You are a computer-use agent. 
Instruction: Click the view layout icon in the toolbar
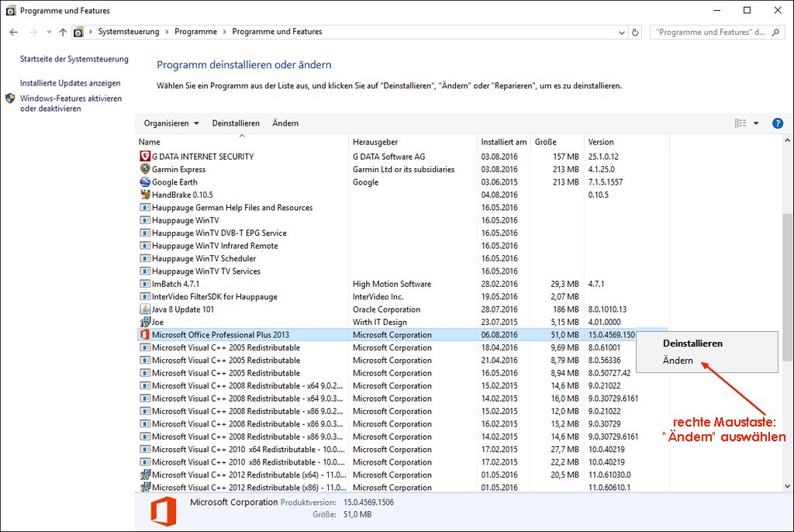click(740, 123)
